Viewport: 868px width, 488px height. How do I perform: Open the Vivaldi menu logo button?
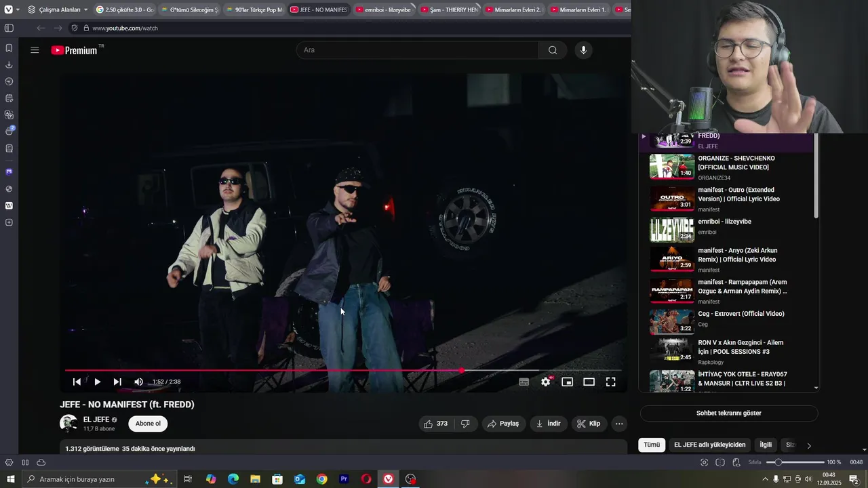8,9
